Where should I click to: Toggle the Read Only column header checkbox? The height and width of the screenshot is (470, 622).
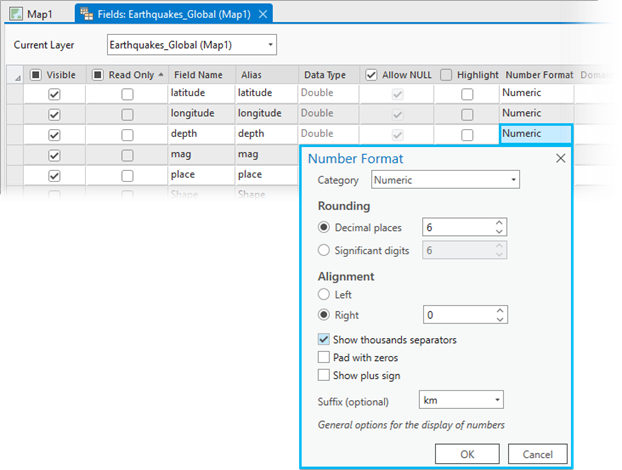[98, 75]
